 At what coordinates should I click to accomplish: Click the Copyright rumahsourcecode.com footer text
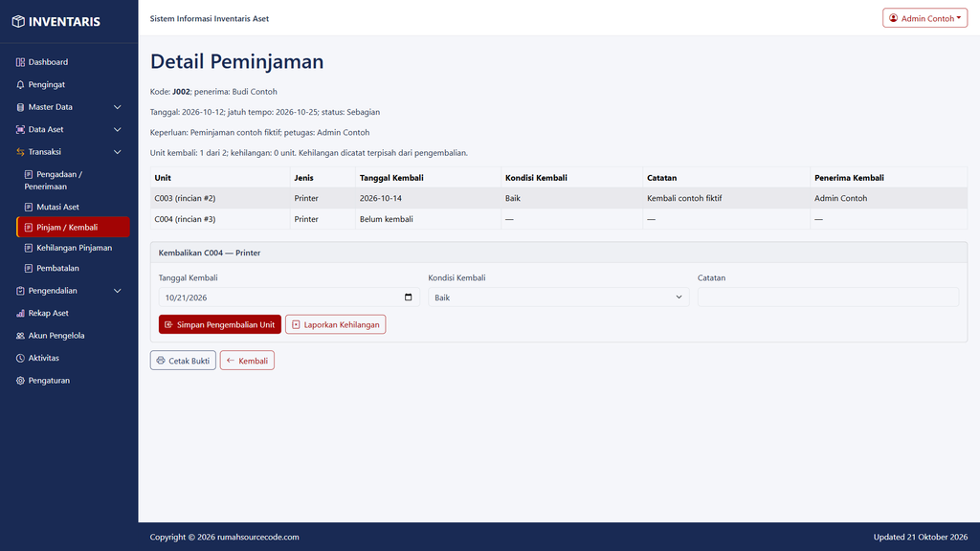(x=224, y=538)
